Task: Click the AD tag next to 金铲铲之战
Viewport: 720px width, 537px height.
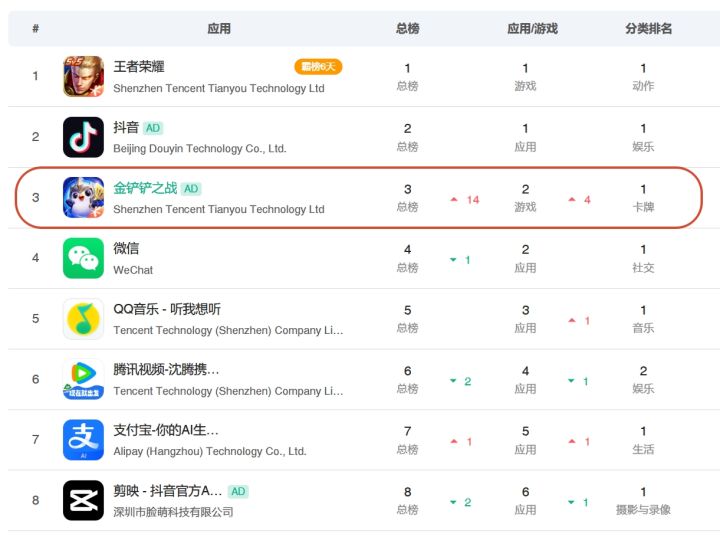Action: pos(191,189)
